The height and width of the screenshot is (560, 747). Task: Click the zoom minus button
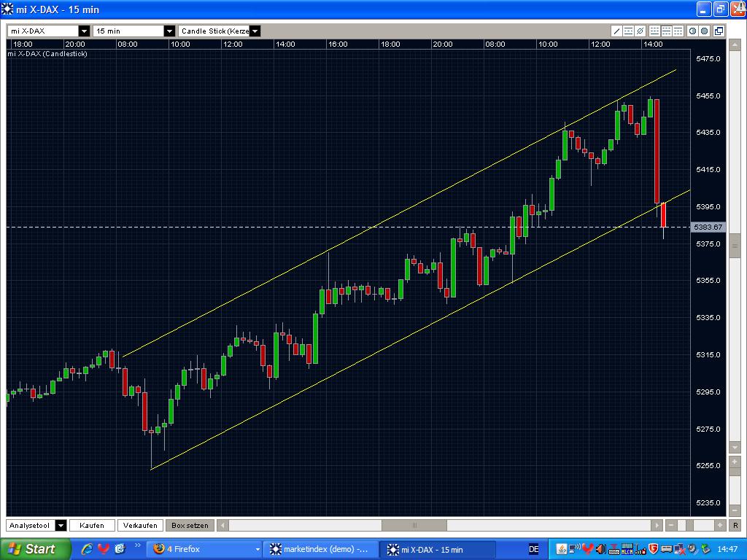(x=671, y=525)
